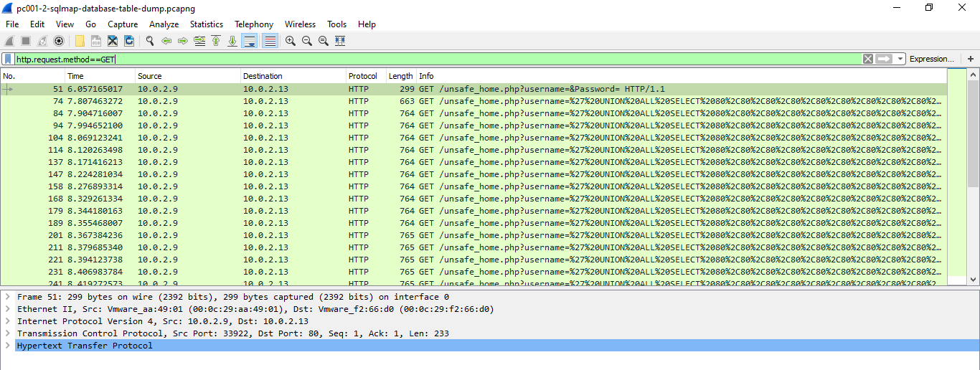Viewport: 980px width, 370px height.
Task: Open the View menu
Action: [65, 24]
